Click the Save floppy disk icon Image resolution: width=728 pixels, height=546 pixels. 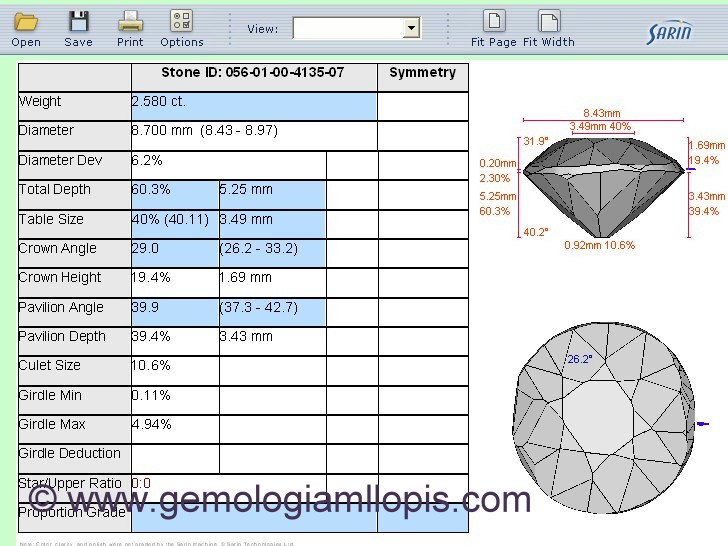[x=78, y=21]
